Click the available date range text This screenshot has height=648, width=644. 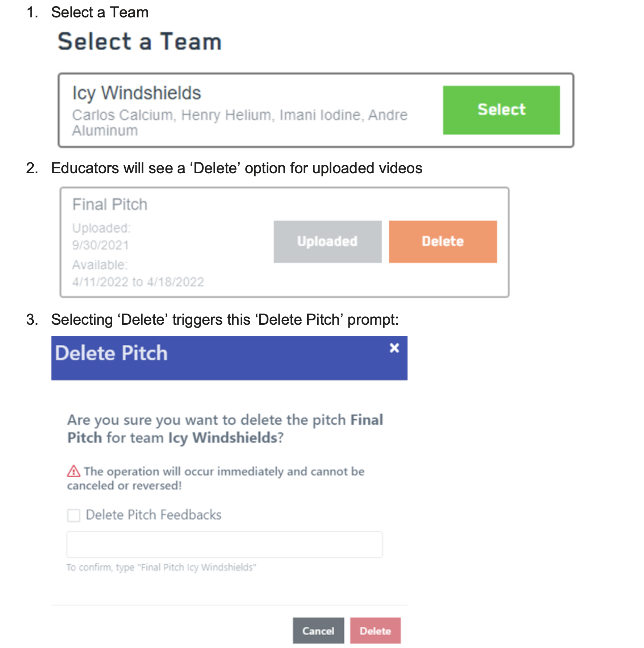[x=138, y=282]
